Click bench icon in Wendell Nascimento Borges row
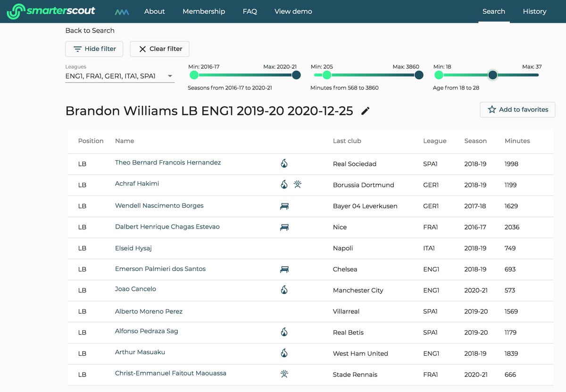Screen dimensions: 566x392 coord(284,206)
